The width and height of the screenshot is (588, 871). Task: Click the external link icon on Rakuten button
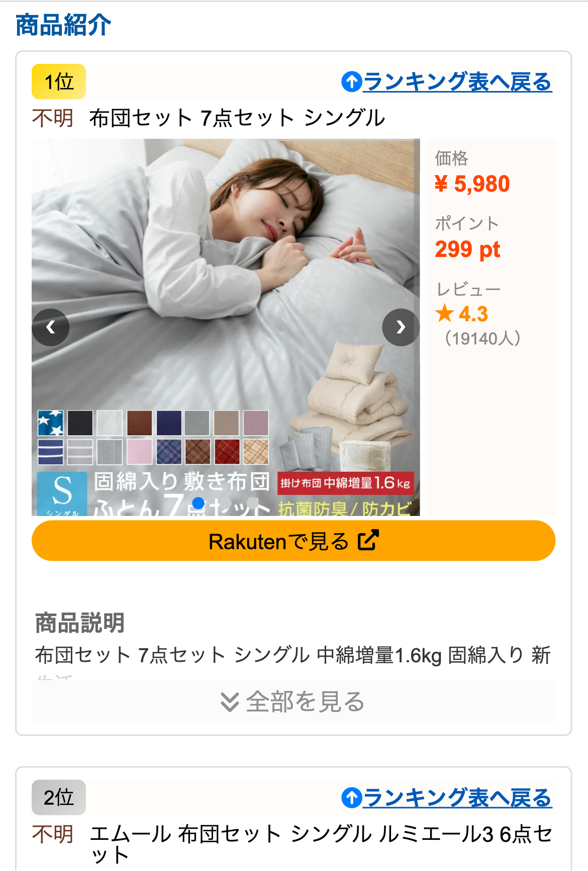click(368, 541)
